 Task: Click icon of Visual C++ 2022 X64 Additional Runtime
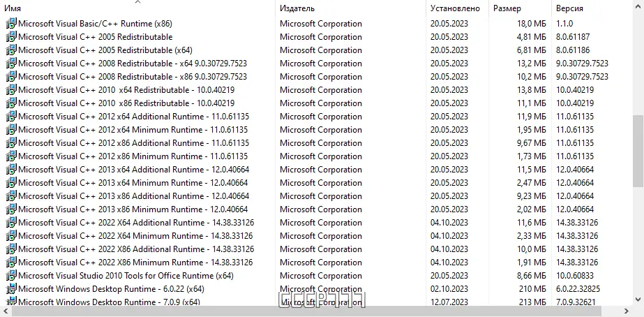pos(11,223)
